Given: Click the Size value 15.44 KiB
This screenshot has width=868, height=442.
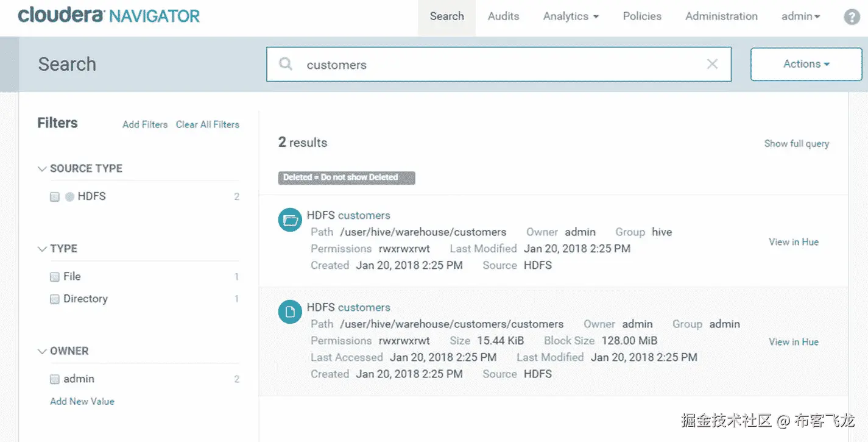Looking at the screenshot, I should pos(501,341).
